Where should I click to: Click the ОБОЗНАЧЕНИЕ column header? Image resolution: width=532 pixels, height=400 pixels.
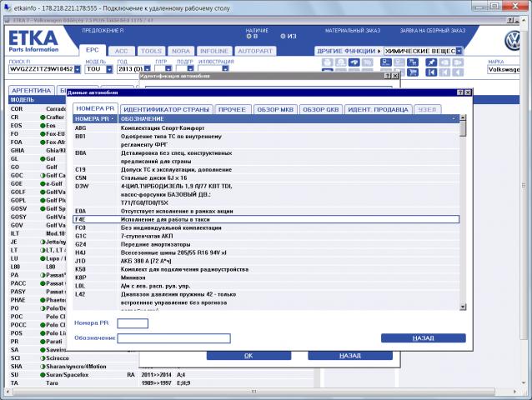(289, 119)
